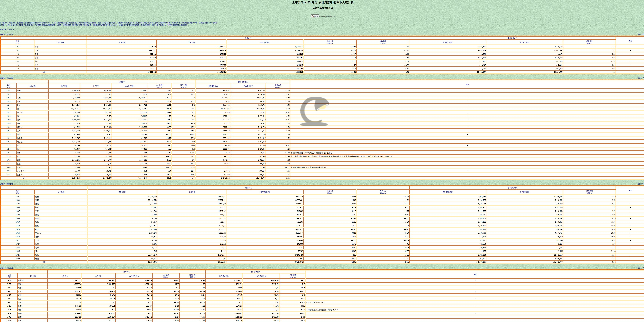
Task: Select company code 1101 台泥 row
Action: point(17,47)
